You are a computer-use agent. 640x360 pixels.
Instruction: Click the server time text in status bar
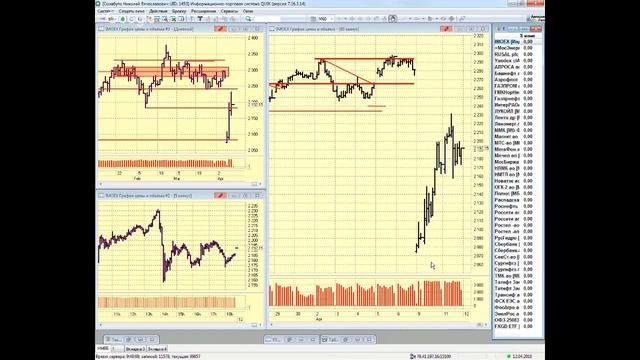tap(148, 356)
